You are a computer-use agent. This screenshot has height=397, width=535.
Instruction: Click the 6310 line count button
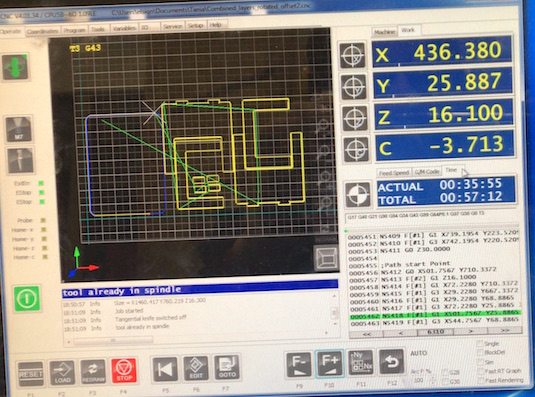click(x=435, y=332)
